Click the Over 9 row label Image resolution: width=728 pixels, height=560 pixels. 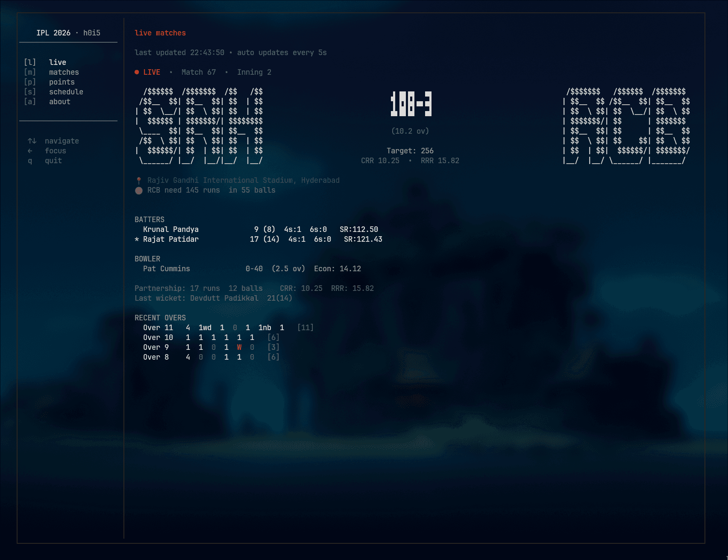(156, 347)
